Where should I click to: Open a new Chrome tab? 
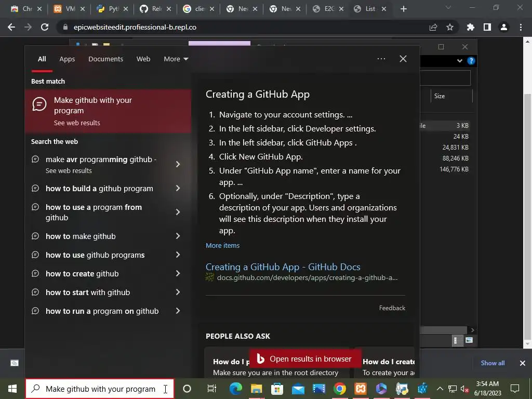pos(403,9)
